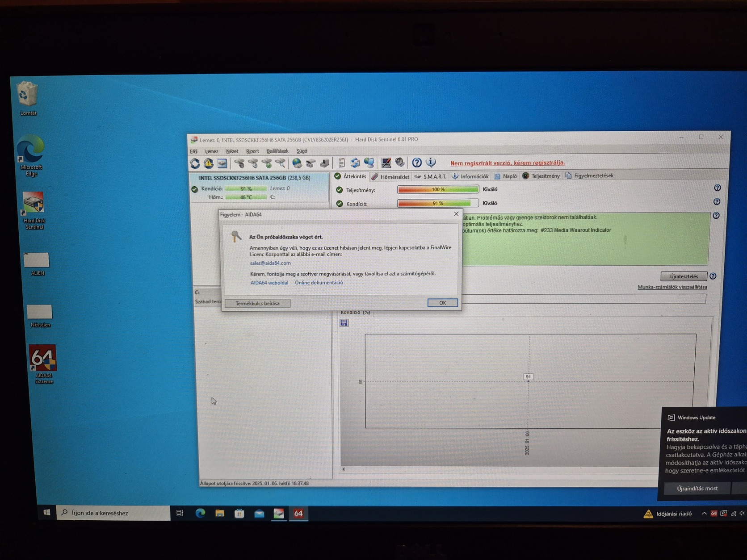
Task: Click the 'Lemez: 0' label in disk panel
Action: [x=280, y=188]
